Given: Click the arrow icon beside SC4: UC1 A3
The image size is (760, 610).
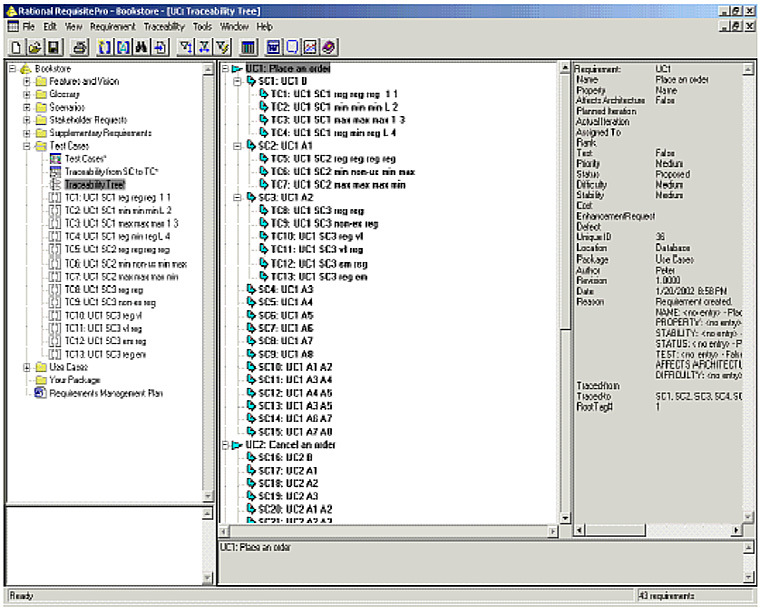Looking at the screenshot, I should coord(251,289).
